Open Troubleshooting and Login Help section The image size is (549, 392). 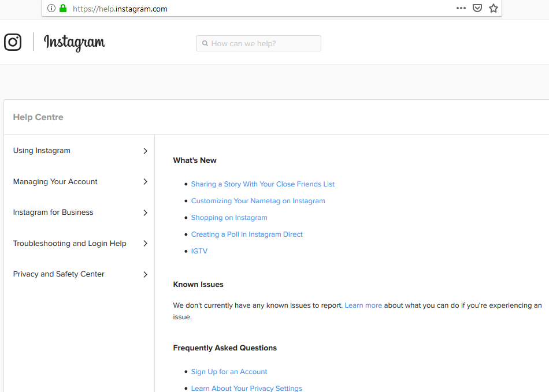69,244
